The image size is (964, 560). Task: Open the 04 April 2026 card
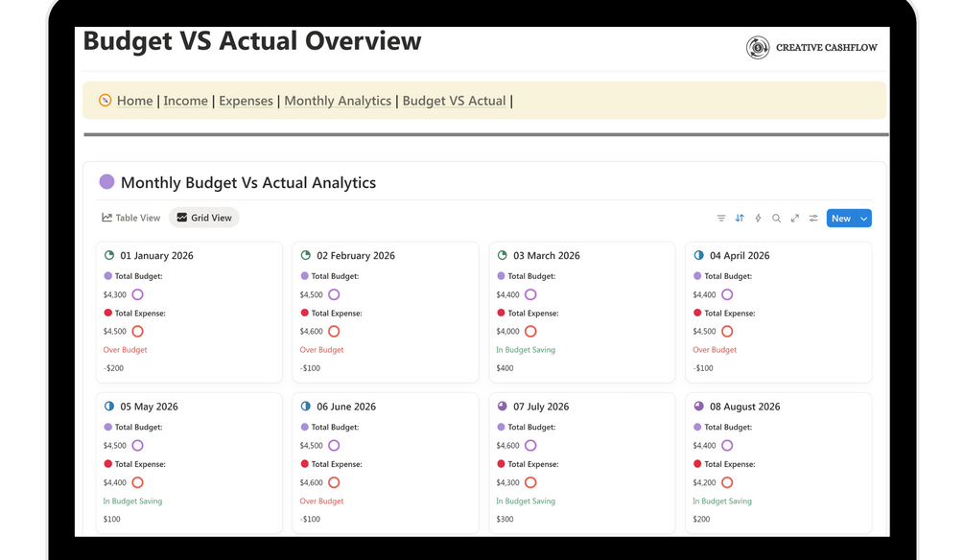(x=739, y=256)
